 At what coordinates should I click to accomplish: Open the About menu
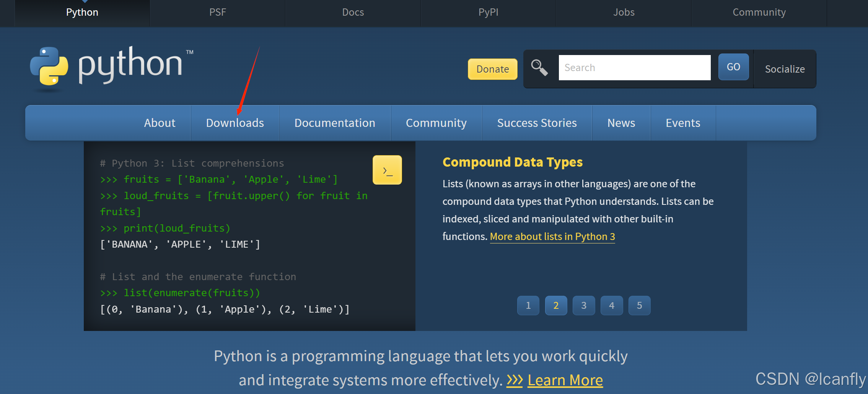pyautogui.click(x=160, y=123)
